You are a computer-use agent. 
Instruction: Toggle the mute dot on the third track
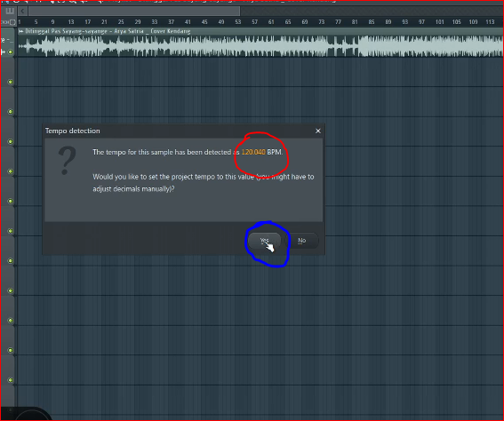point(11,111)
